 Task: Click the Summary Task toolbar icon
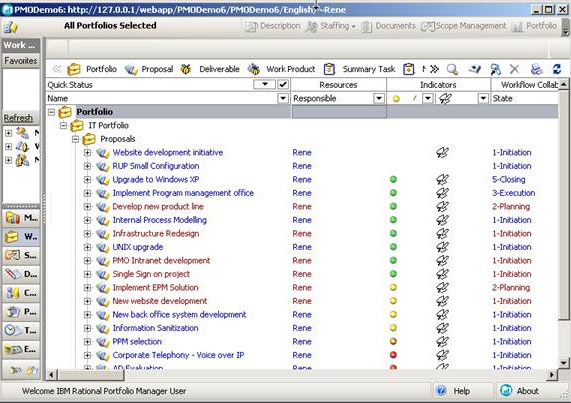coord(329,69)
